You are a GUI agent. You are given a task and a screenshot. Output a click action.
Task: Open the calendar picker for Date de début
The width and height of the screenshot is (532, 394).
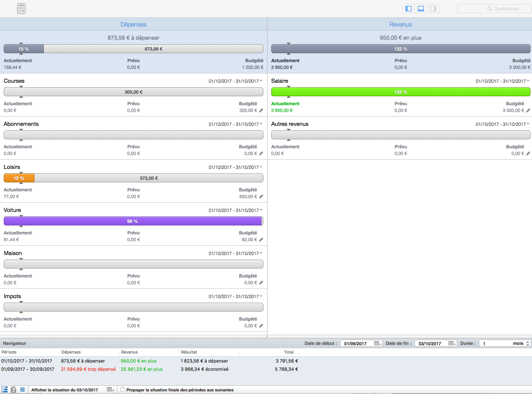point(377,343)
